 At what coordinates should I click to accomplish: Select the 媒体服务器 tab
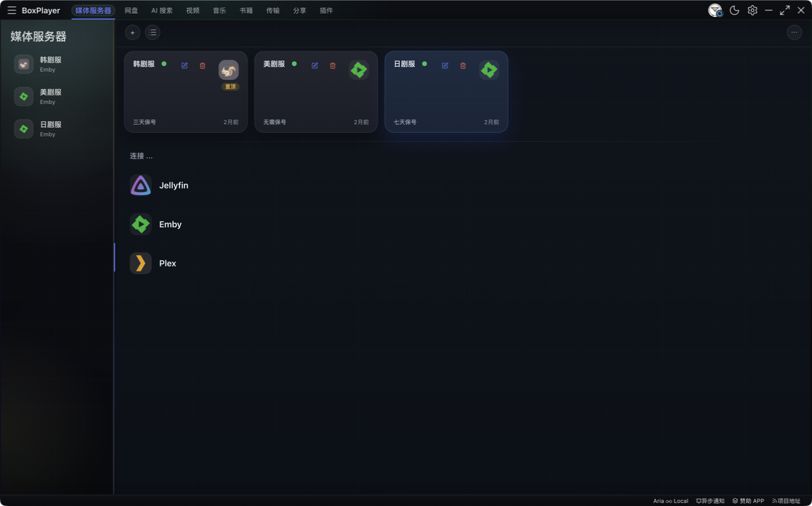coord(93,11)
